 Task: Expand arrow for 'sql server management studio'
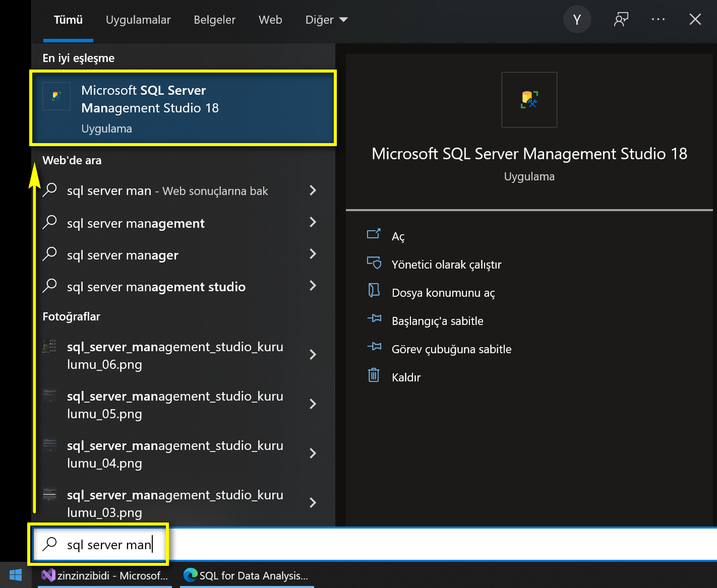pyautogui.click(x=313, y=286)
